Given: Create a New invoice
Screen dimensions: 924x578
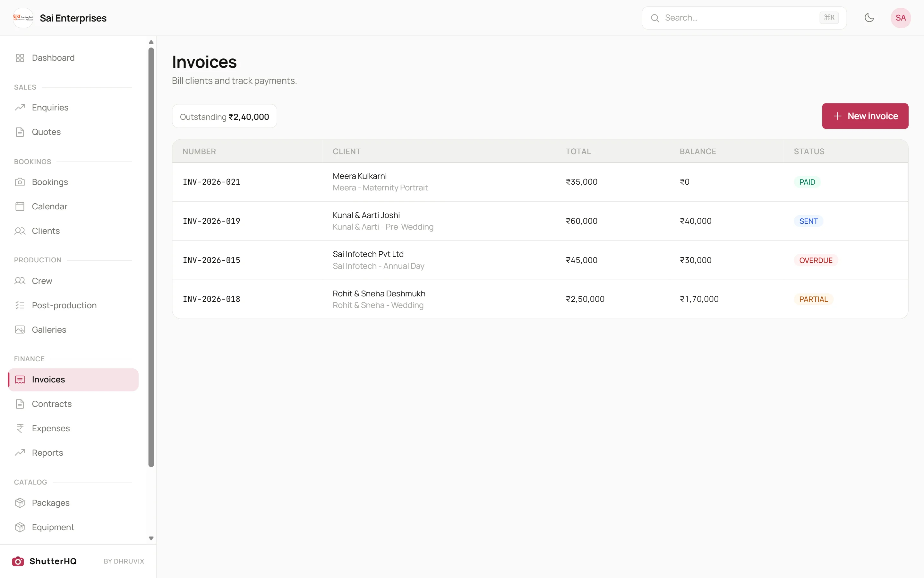Looking at the screenshot, I should click(x=865, y=116).
